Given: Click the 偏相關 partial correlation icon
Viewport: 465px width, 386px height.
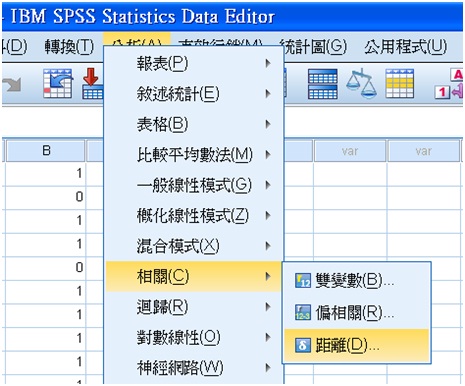Looking at the screenshot, I should tap(303, 312).
